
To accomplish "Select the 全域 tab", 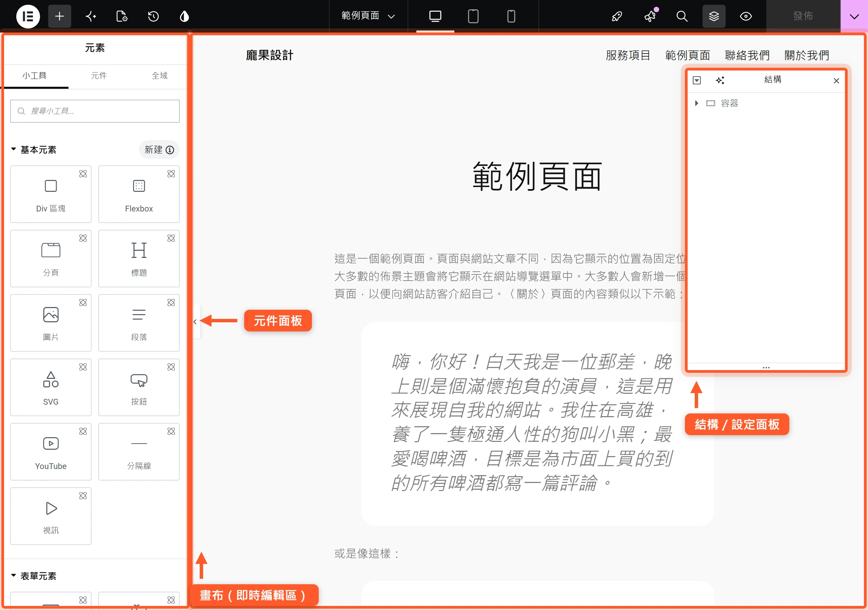I will click(x=160, y=76).
